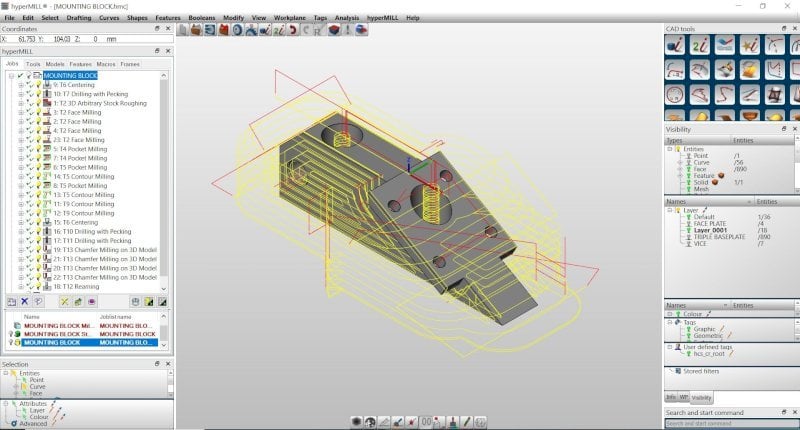Toggle visibility bulb of FACE PLATE layer

(x=688, y=224)
